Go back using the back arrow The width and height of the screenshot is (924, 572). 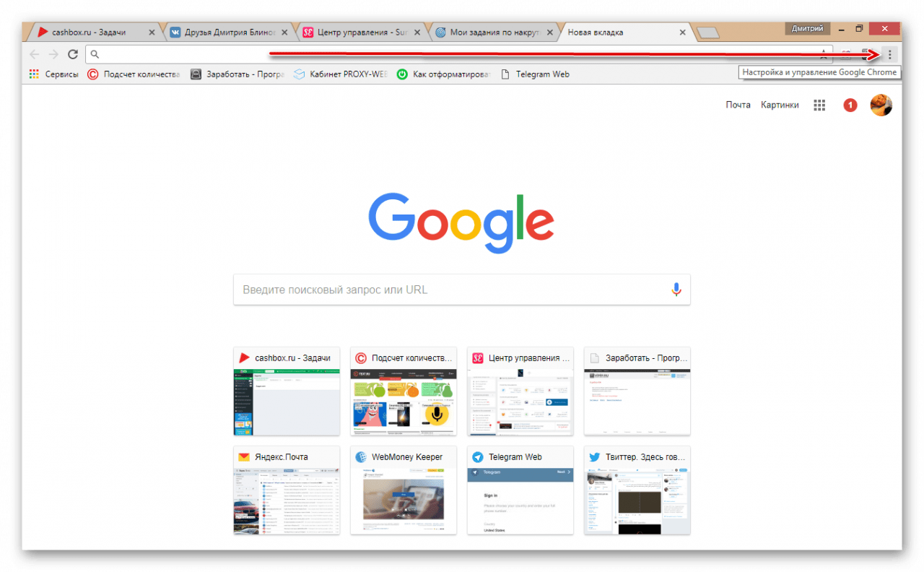(34, 54)
